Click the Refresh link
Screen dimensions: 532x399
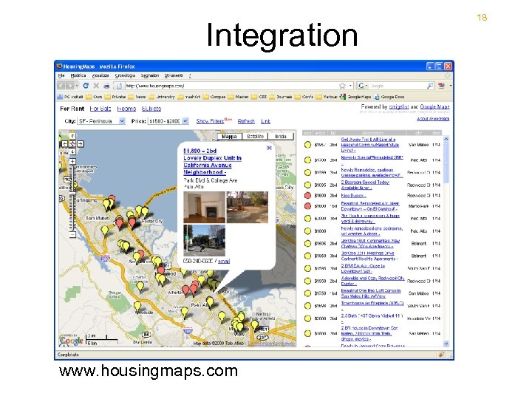(x=246, y=121)
